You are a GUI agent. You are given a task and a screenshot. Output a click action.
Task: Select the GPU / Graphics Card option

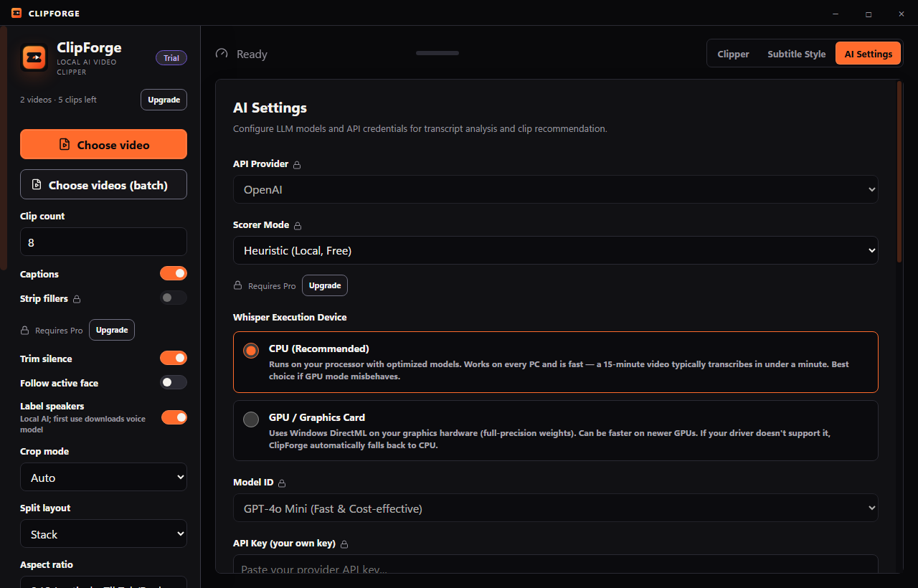251,419
